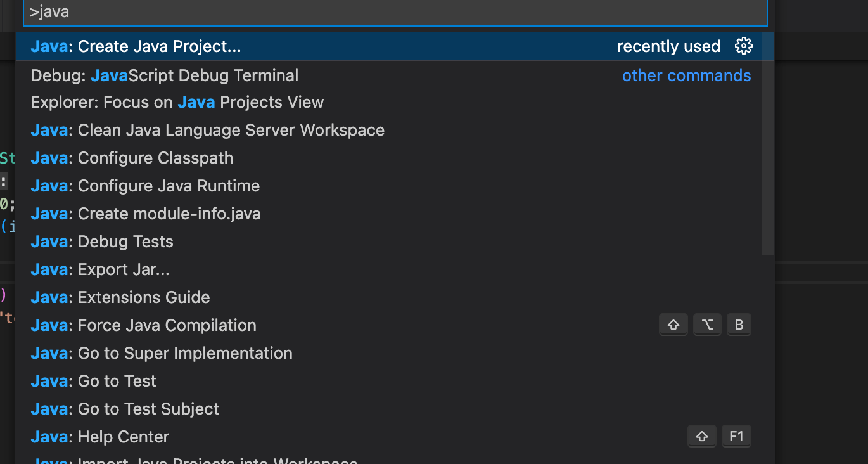
Task: Open Java: Help Center
Action: (100, 437)
